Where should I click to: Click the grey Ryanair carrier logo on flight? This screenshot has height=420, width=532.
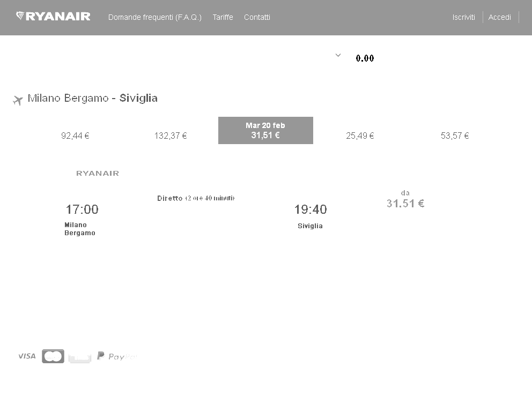pyautogui.click(x=98, y=173)
